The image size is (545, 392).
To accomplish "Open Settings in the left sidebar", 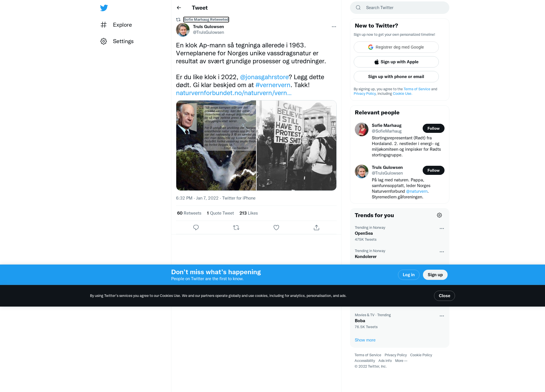I will [x=117, y=41].
